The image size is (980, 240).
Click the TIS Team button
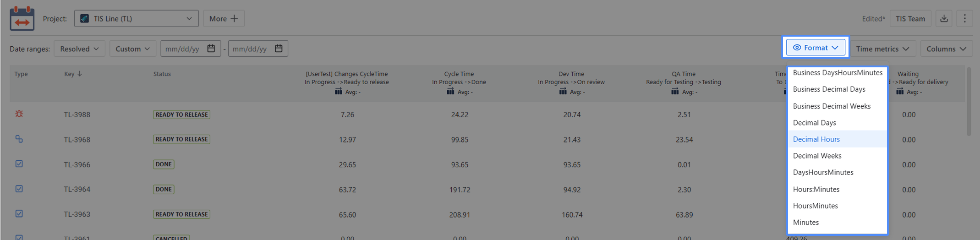pos(910,19)
